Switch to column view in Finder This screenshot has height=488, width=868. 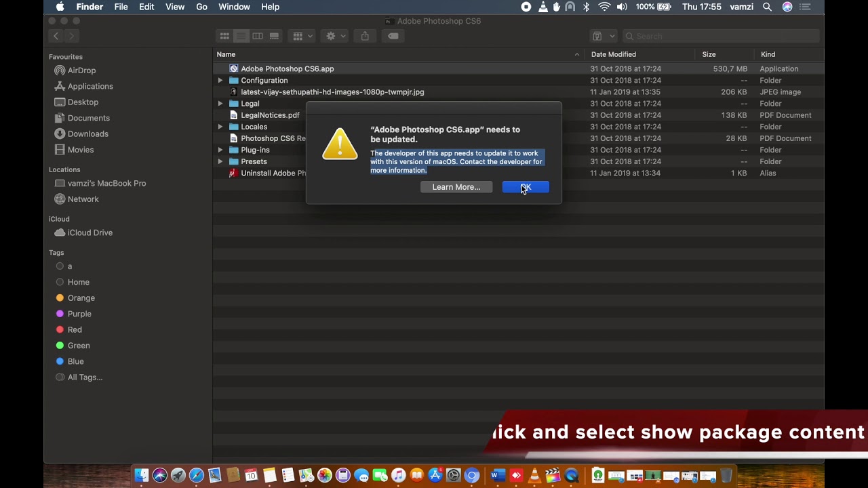pyautogui.click(x=258, y=36)
